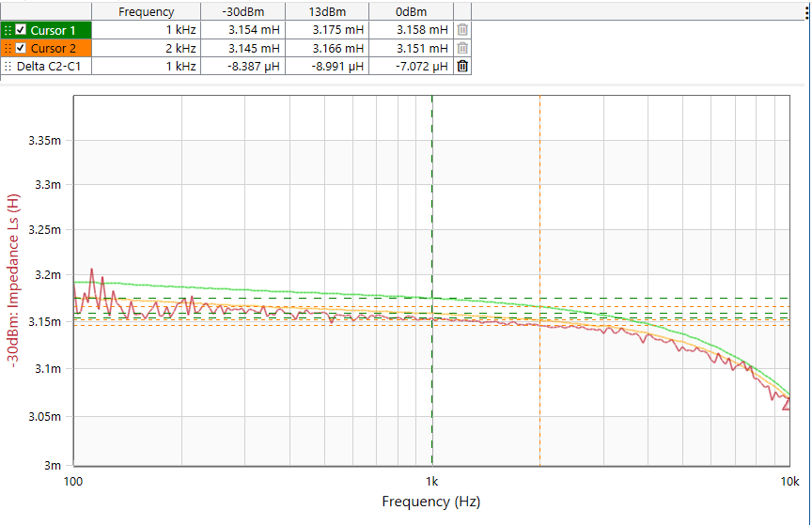
Task: Click the 3.3m y-axis tick label
Action: pyautogui.click(x=48, y=185)
